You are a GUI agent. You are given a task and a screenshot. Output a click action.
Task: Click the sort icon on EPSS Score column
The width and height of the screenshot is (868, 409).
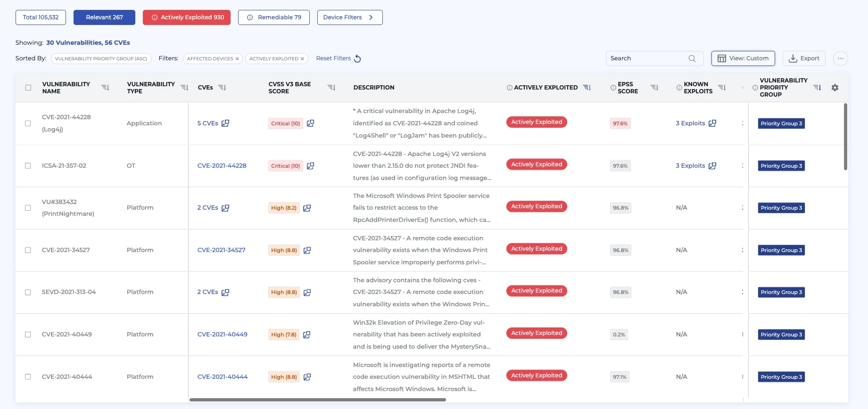pyautogui.click(x=654, y=88)
